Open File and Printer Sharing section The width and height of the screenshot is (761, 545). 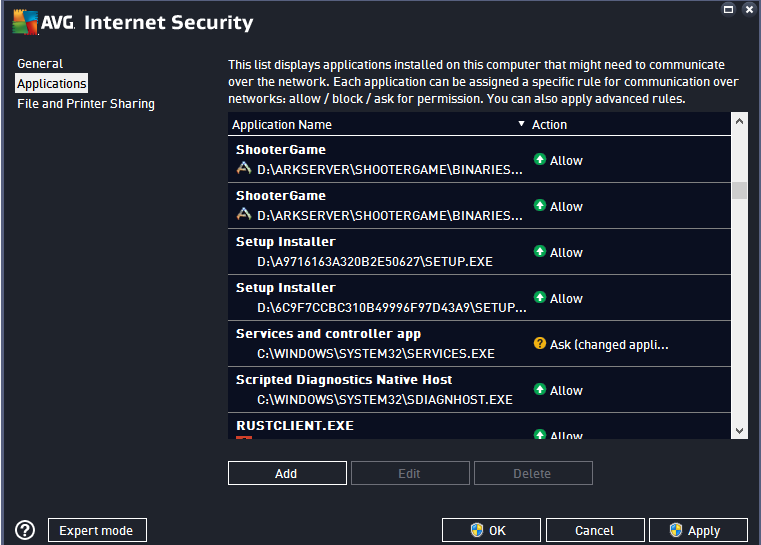tap(86, 104)
